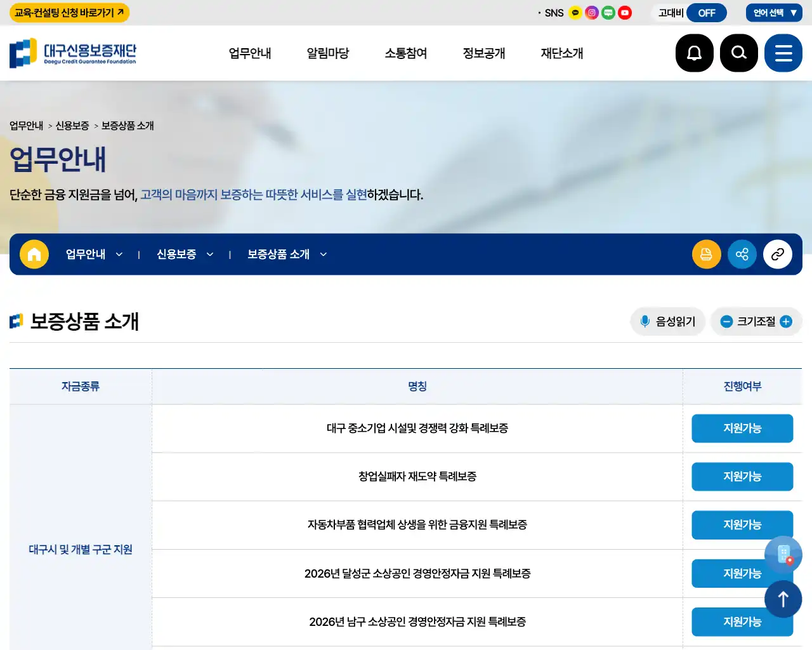
Task: Click top breadcrumb text 신용보증
Action: pos(72,126)
